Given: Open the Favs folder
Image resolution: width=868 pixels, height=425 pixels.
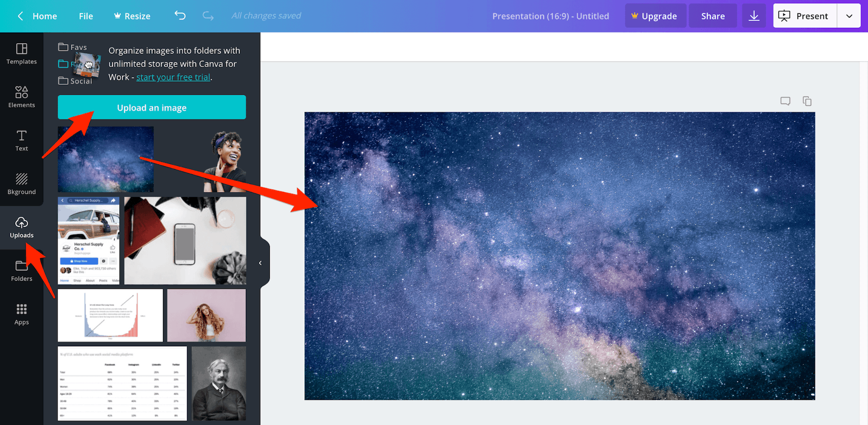Looking at the screenshot, I should (x=73, y=47).
